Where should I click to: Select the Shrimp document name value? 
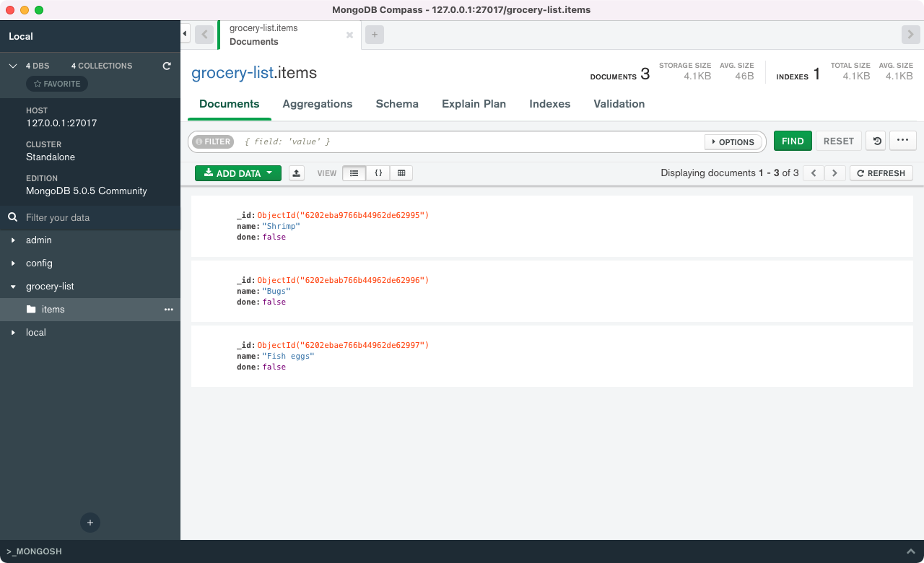(281, 226)
